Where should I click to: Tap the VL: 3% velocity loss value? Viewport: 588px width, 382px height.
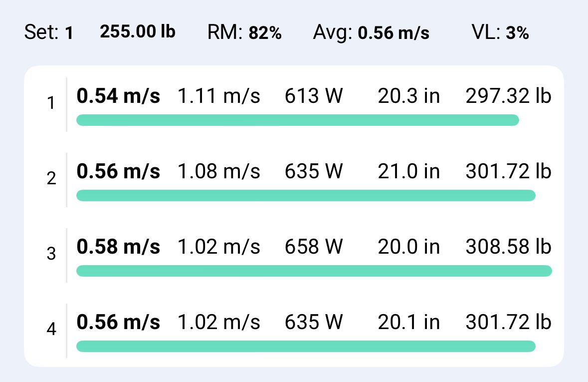point(500,32)
